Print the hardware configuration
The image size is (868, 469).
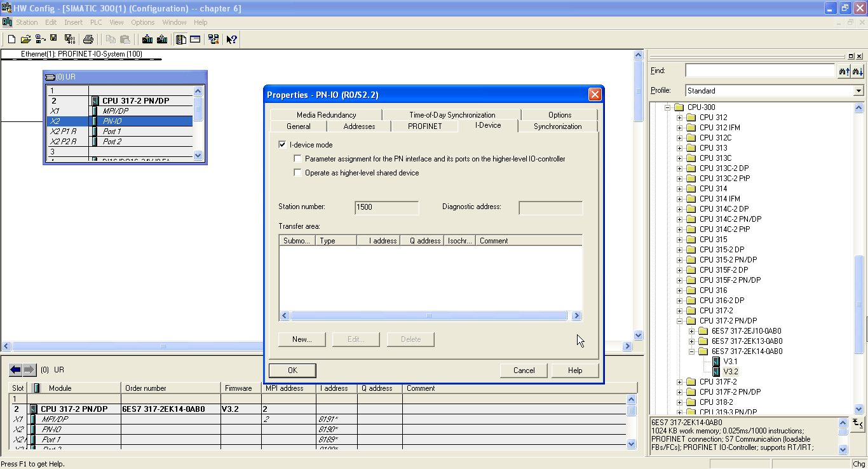point(88,39)
